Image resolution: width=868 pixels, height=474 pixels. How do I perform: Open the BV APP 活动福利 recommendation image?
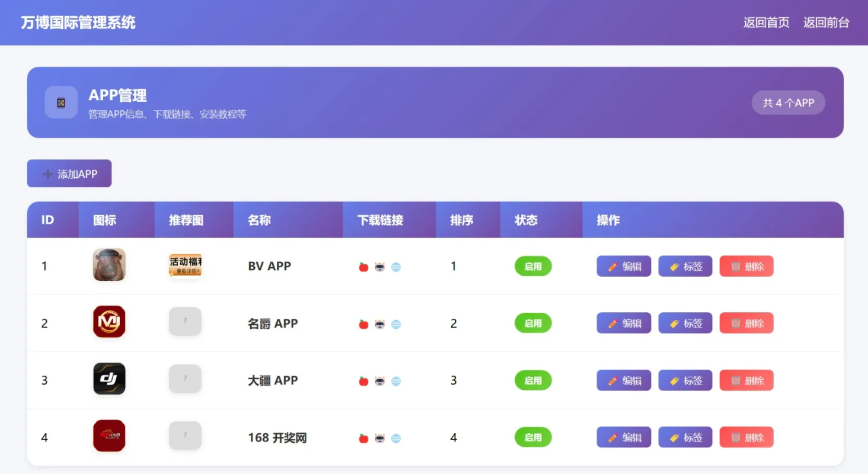[185, 265]
